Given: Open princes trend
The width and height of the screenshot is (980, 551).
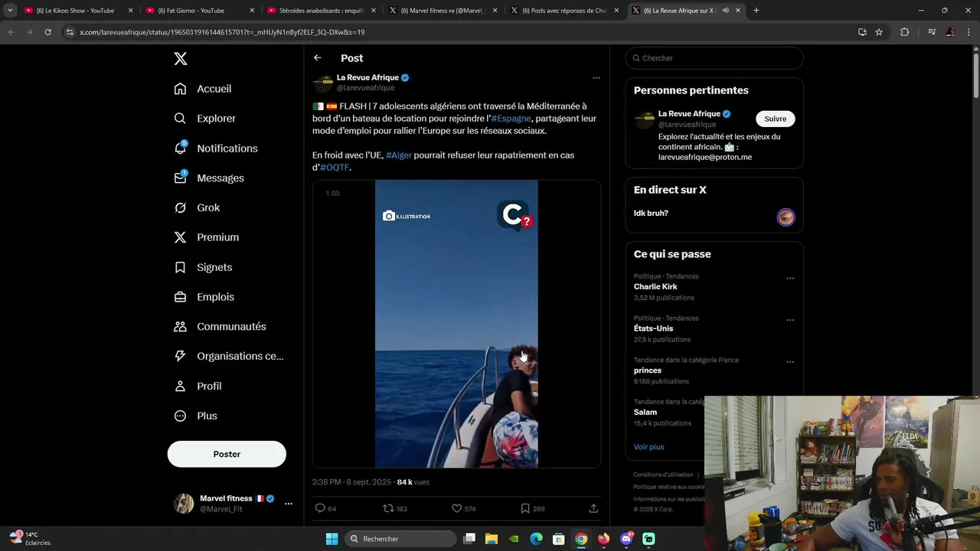Looking at the screenshot, I should click(x=648, y=370).
